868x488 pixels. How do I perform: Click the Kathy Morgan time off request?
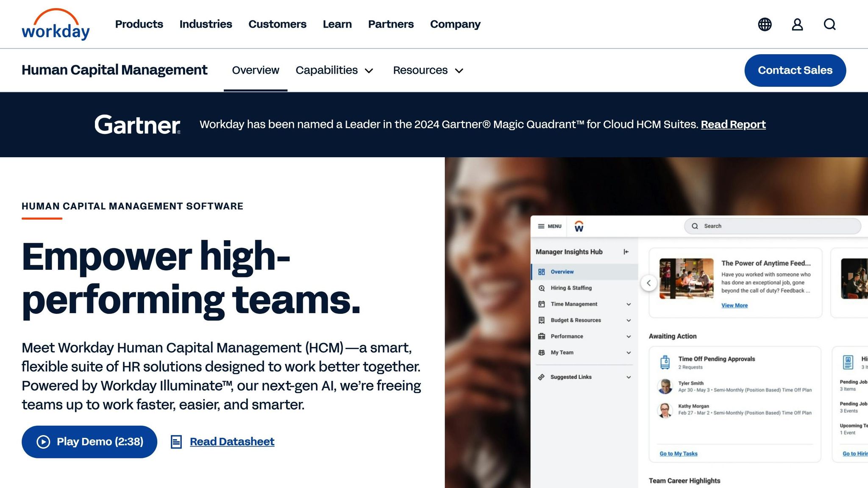pos(734,410)
